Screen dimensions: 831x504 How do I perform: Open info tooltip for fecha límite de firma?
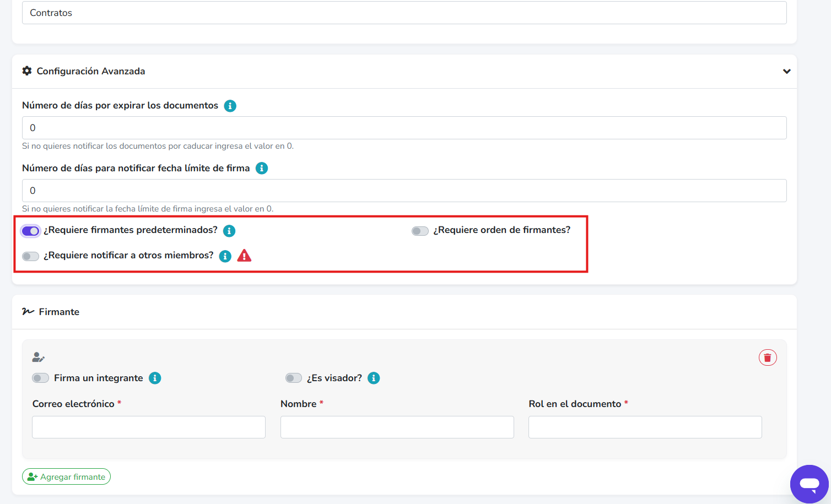tap(262, 169)
